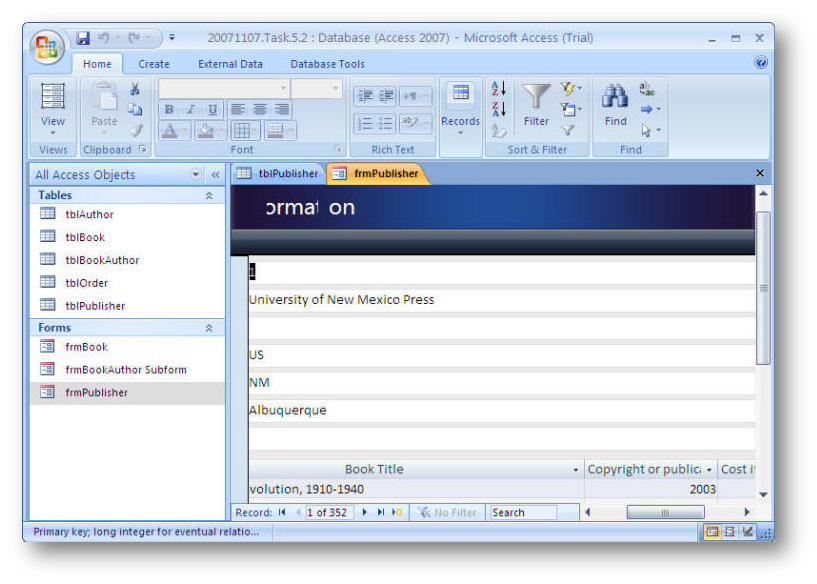This screenshot has height=584, width=817.
Task: Open frmBook in the Forms list
Action: coord(86,347)
